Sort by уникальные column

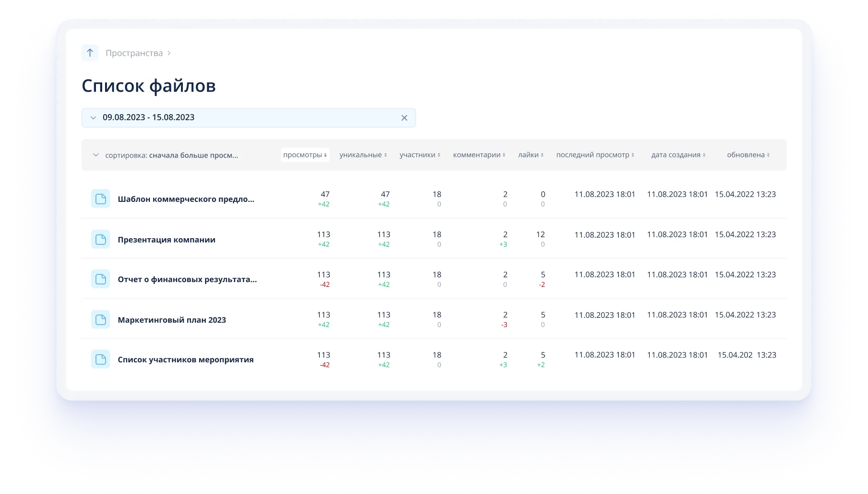click(x=363, y=155)
